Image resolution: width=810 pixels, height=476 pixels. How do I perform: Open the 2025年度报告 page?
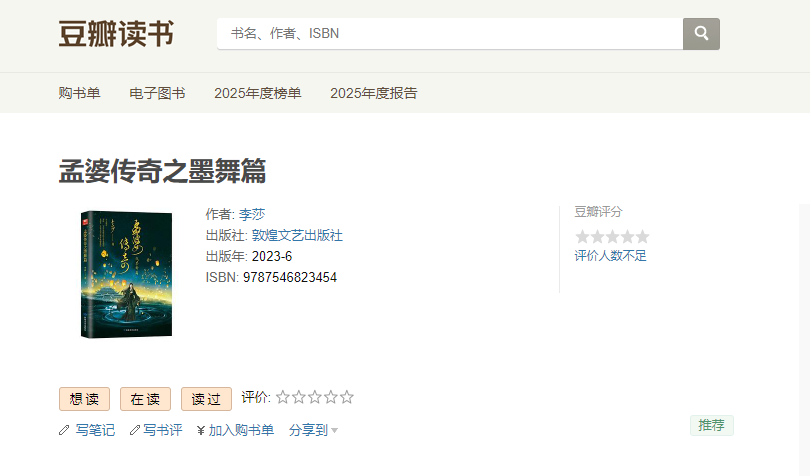pyautogui.click(x=374, y=93)
